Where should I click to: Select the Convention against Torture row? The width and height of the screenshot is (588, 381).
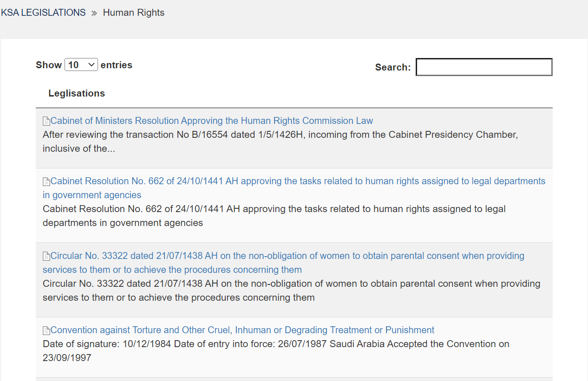pyautogui.click(x=294, y=348)
